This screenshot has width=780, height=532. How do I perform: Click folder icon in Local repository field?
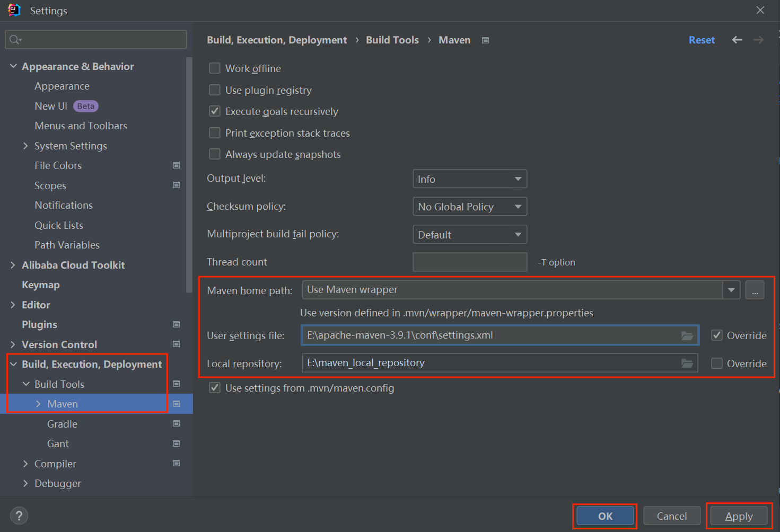pos(687,363)
